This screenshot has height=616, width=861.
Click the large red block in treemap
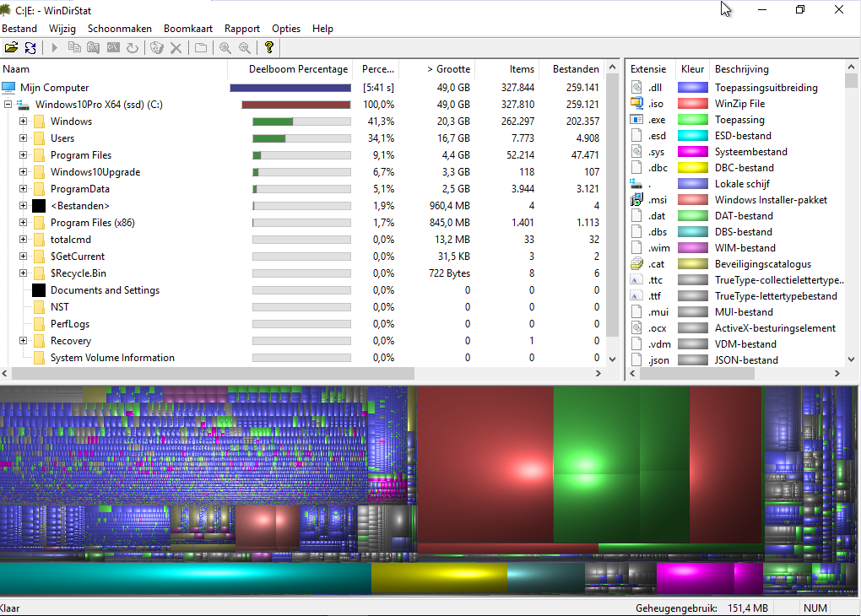(485, 464)
